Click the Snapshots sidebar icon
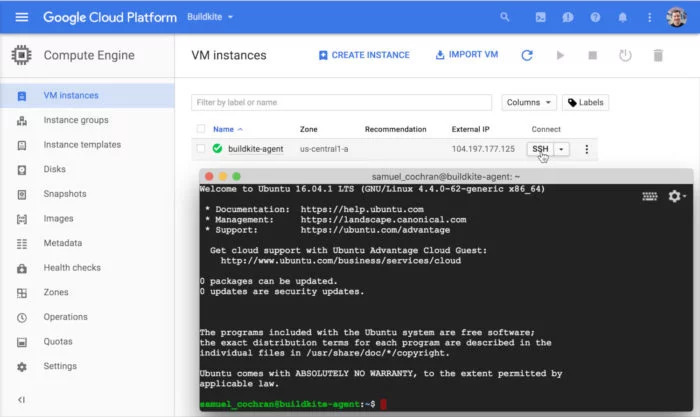Screen dimensions: 700x417 21,195
